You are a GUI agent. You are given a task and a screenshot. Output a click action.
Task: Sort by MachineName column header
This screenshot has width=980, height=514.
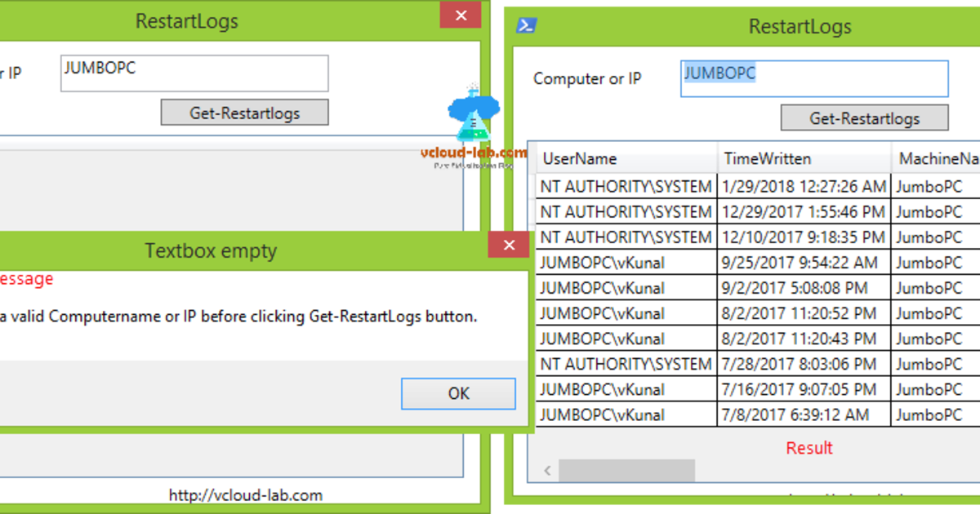[936, 158]
